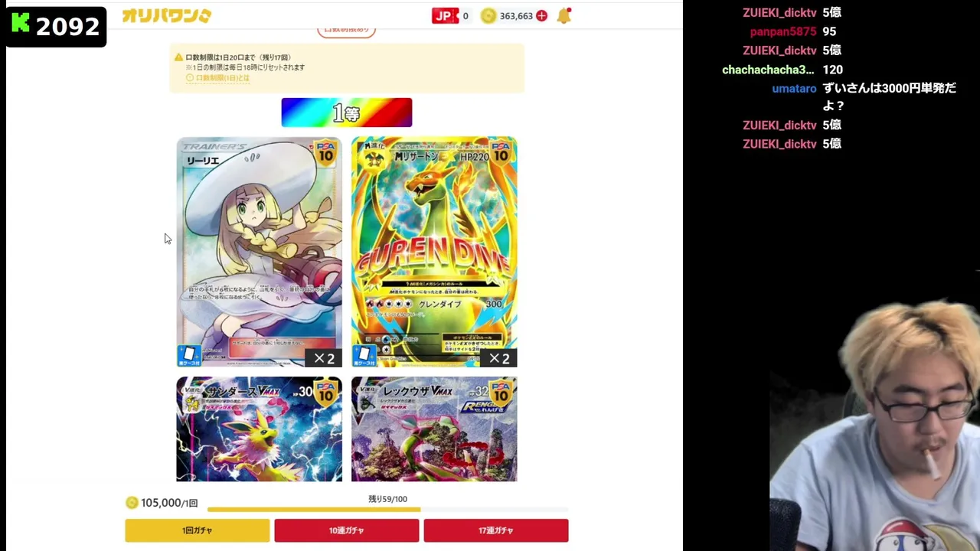
Task: Click PSA 10 badge on サンダース card
Action: [326, 392]
